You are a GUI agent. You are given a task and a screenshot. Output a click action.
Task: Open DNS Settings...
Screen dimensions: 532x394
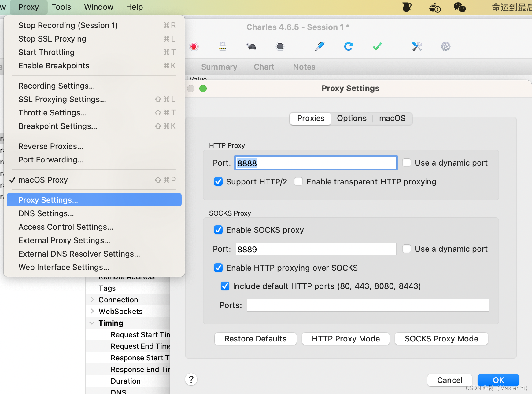94,213
